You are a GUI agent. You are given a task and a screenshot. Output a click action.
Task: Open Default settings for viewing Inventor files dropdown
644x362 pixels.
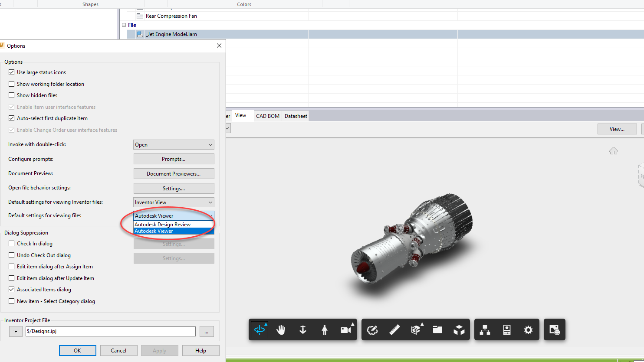(174, 202)
